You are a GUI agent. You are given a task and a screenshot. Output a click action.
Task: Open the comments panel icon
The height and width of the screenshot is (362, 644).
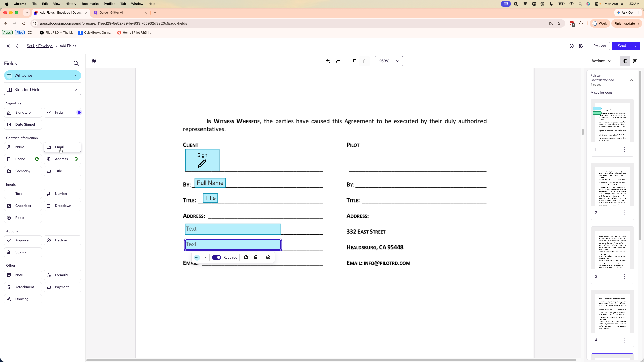click(x=635, y=61)
